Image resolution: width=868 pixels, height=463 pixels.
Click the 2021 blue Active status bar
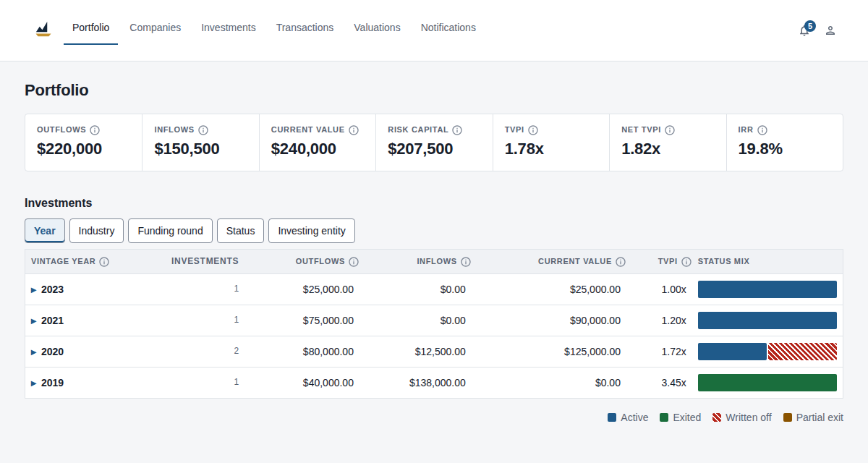tap(767, 320)
